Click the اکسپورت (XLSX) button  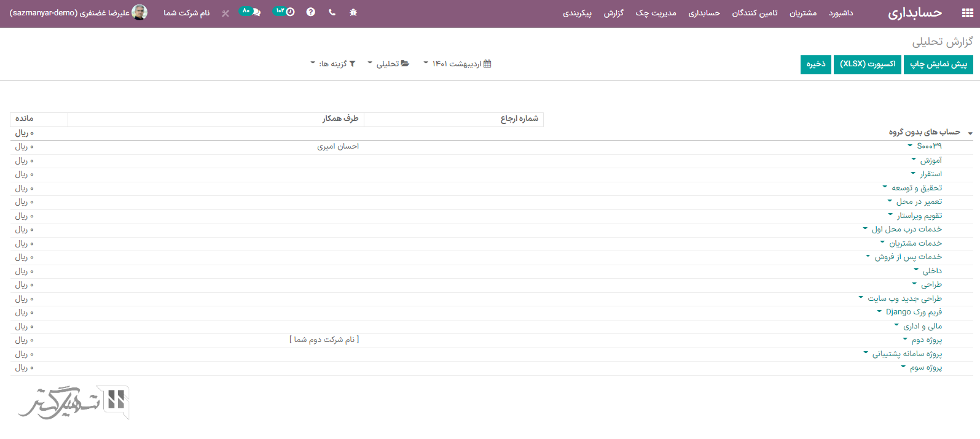pos(868,64)
